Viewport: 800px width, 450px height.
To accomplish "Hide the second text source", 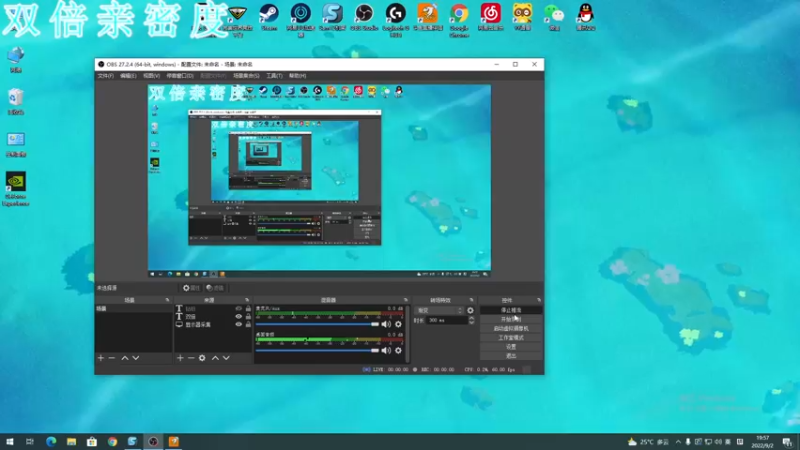I will pyautogui.click(x=238, y=316).
